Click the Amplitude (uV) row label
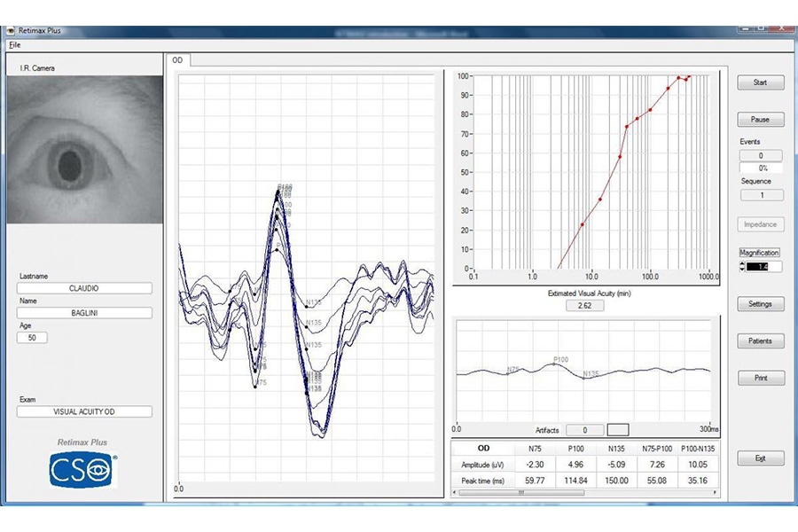The width and height of the screenshot is (798, 532). coord(482,465)
